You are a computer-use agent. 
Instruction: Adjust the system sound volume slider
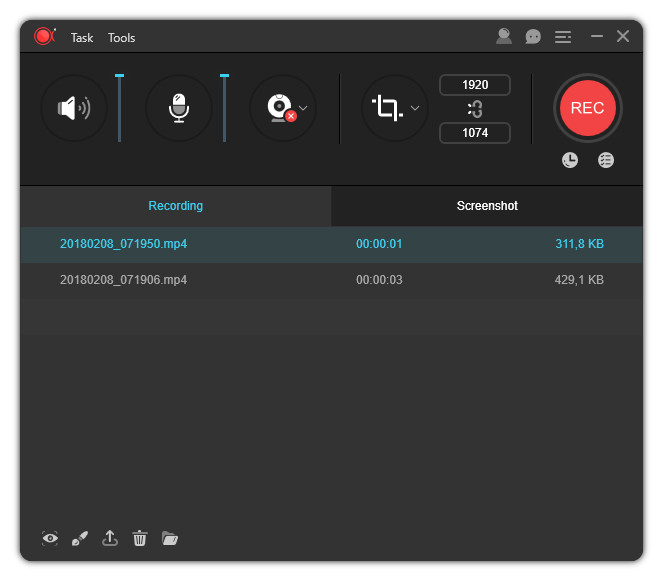119,108
